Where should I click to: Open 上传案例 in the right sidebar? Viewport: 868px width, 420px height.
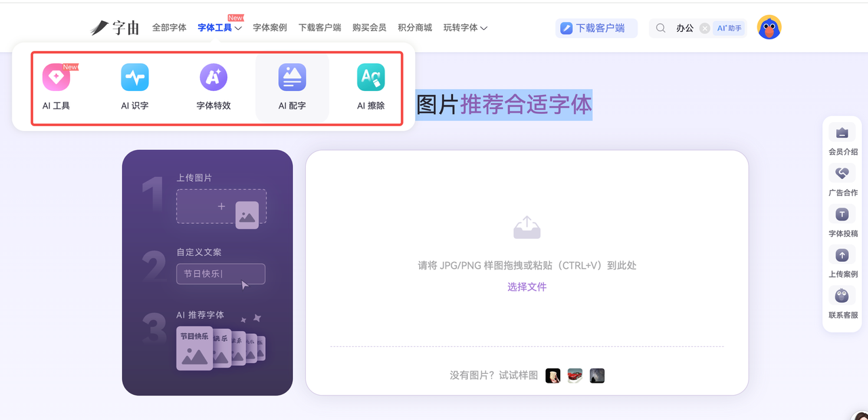(x=842, y=255)
